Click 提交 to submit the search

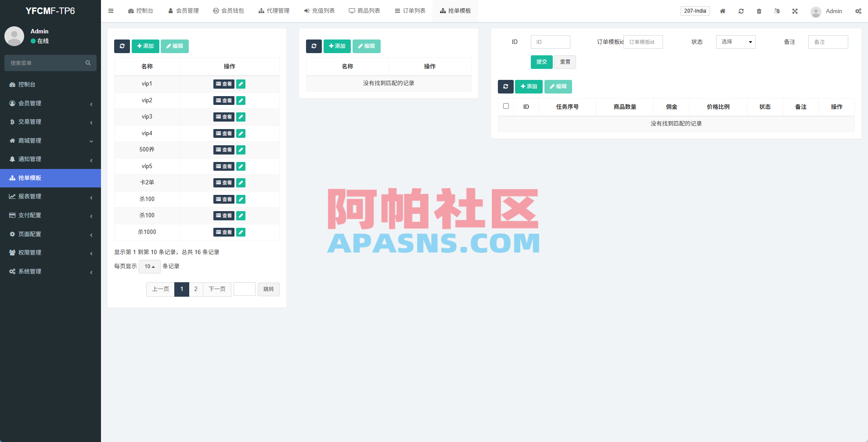point(542,62)
